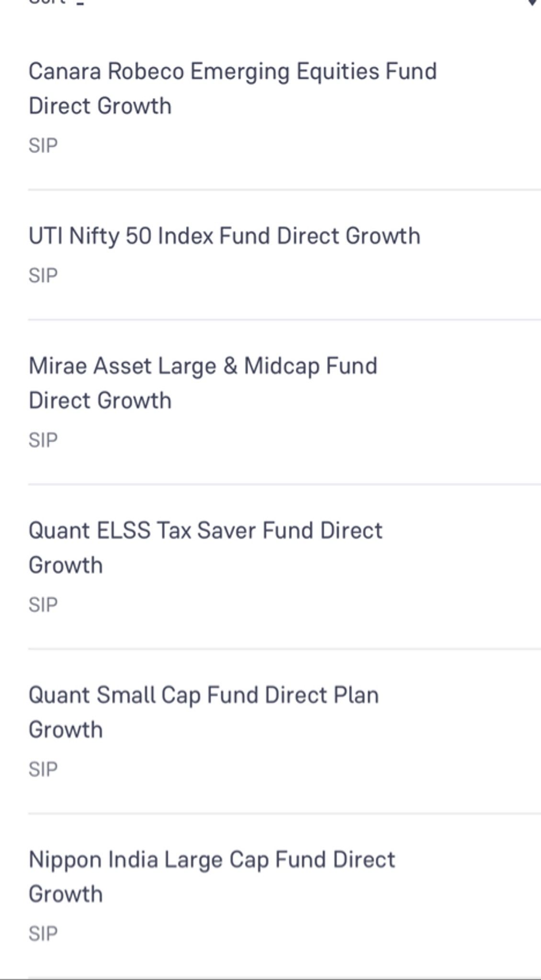Open Mirae Asset Large & Midcap Fund
This screenshot has width=541, height=980.
[x=203, y=366]
